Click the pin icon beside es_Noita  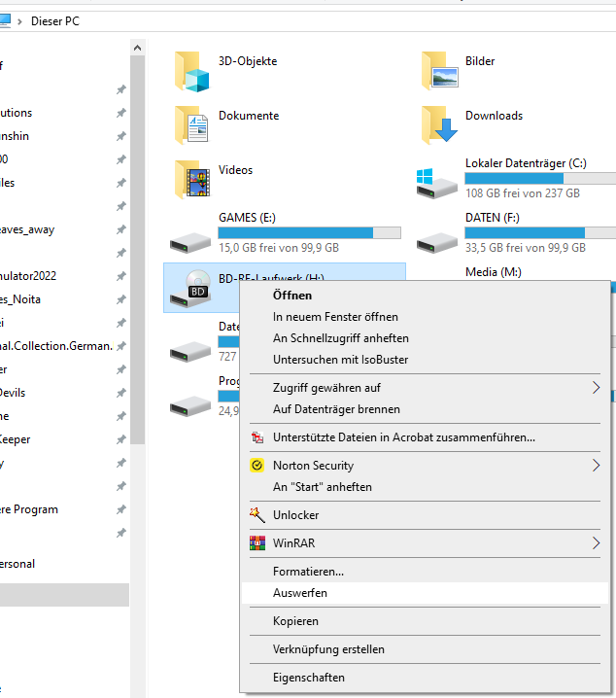point(121,299)
